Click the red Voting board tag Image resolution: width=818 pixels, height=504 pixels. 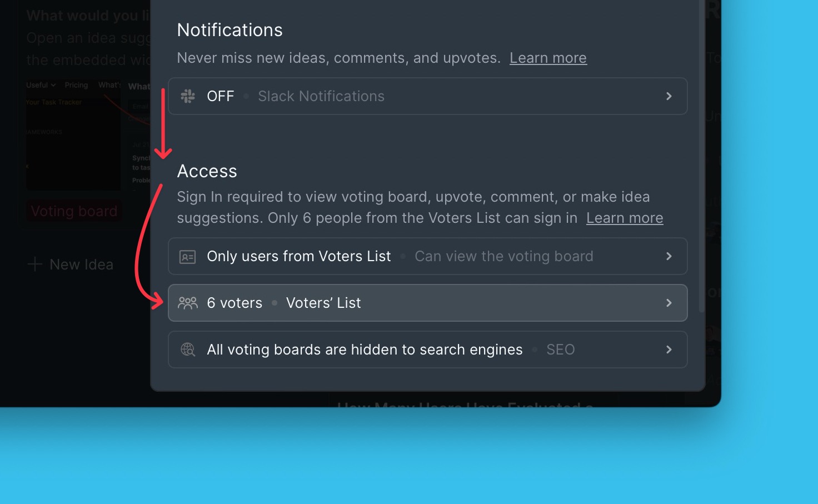tap(74, 211)
